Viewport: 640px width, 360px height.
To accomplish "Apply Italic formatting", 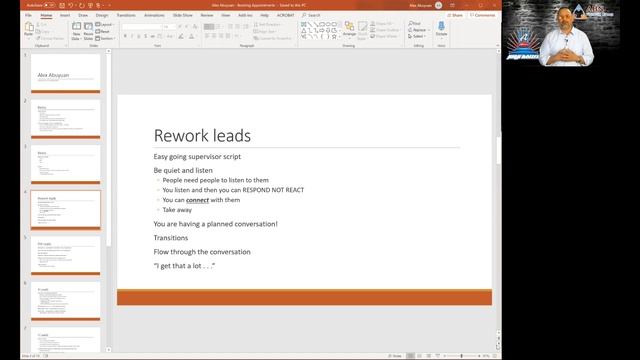I will [132, 36].
